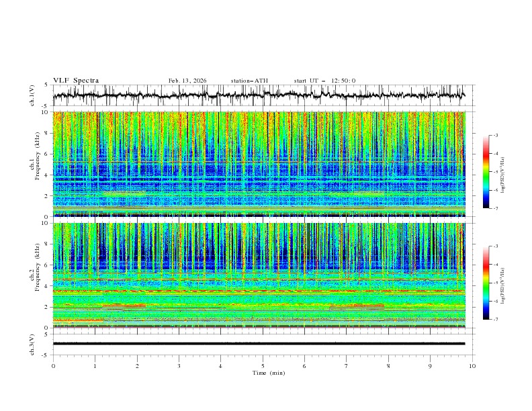Image resolution: width=532 pixels, height=411 pixels.
Task: Click the 10-minute tick label on Time axis
Action: pyautogui.click(x=472, y=366)
